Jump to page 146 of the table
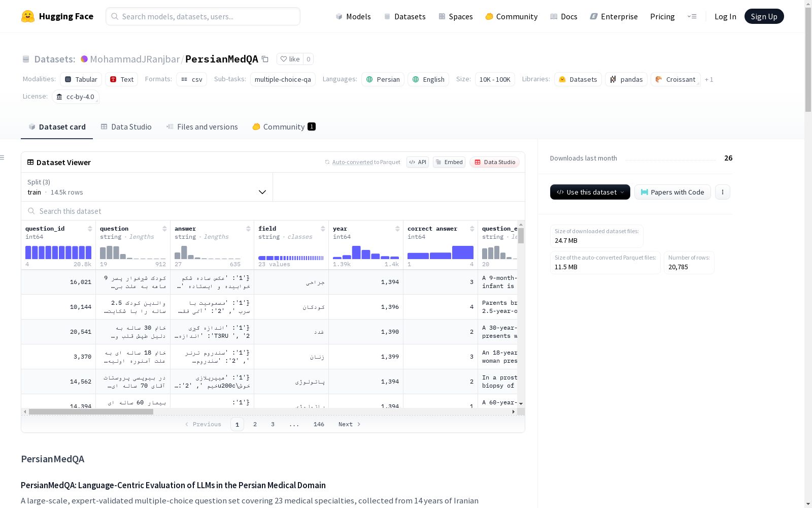This screenshot has width=812, height=508. click(319, 424)
